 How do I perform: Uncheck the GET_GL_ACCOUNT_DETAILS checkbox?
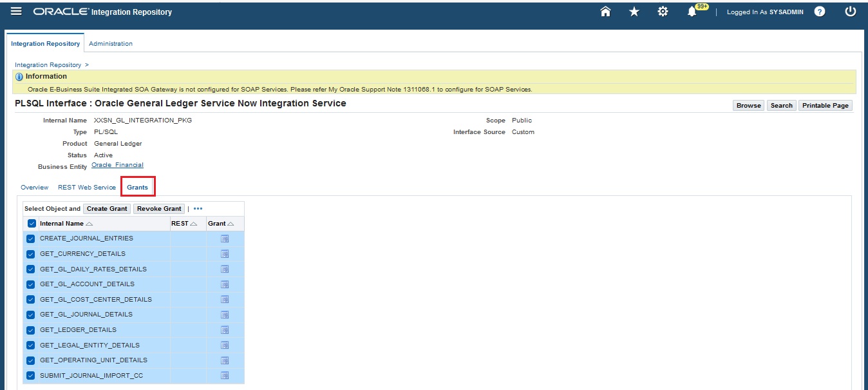coord(30,284)
